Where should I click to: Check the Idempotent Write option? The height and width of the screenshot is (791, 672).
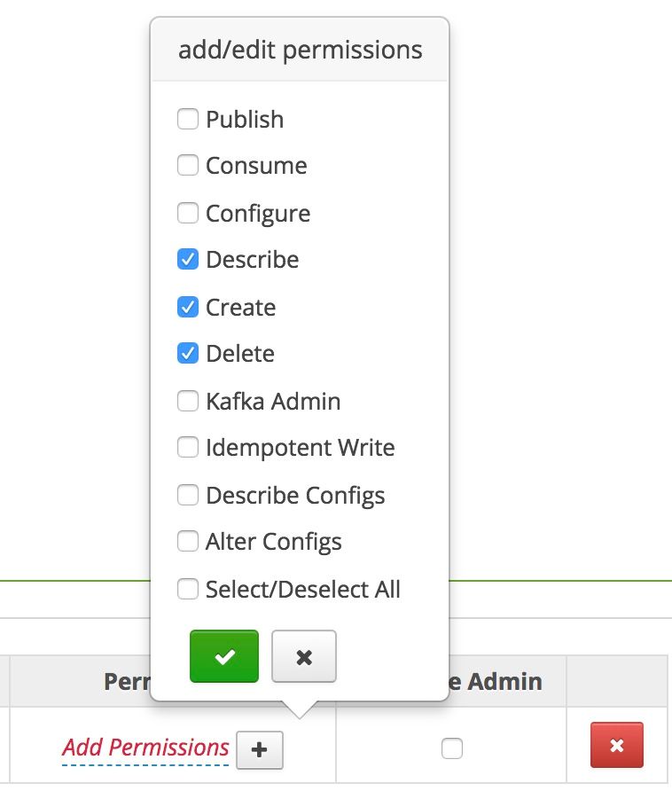[x=188, y=448]
